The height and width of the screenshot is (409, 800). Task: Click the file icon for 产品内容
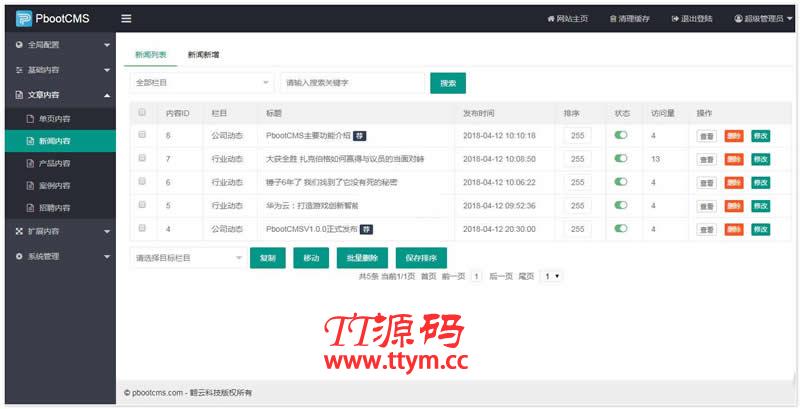[30, 164]
